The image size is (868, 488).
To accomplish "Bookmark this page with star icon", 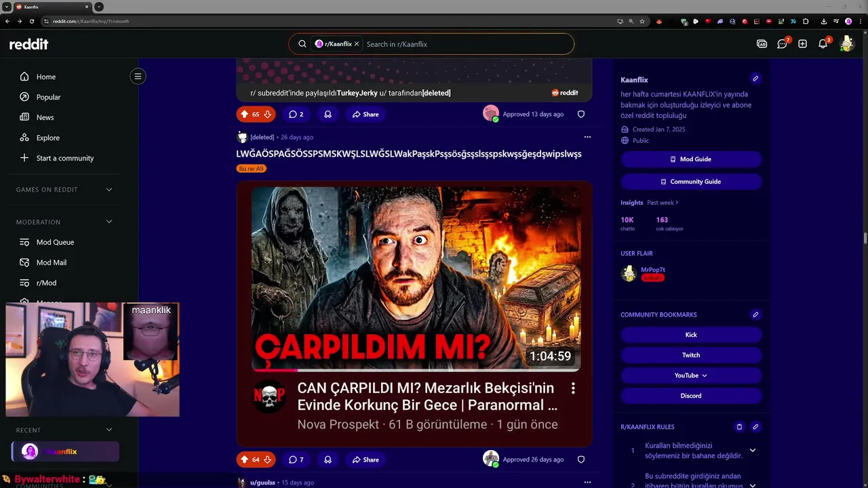I will tap(642, 21).
